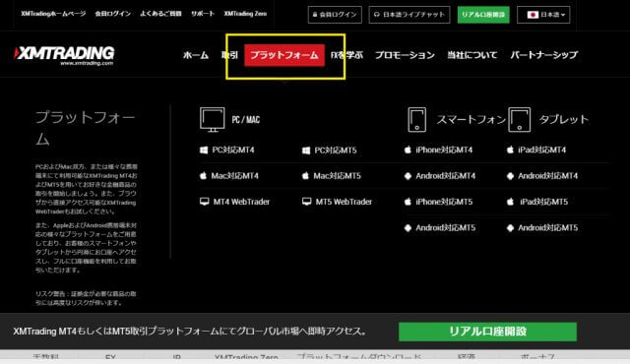Image resolution: width=630 pixels, height=364 pixels.
Task: Open よくあるご質問 top link
Action: [160, 14]
